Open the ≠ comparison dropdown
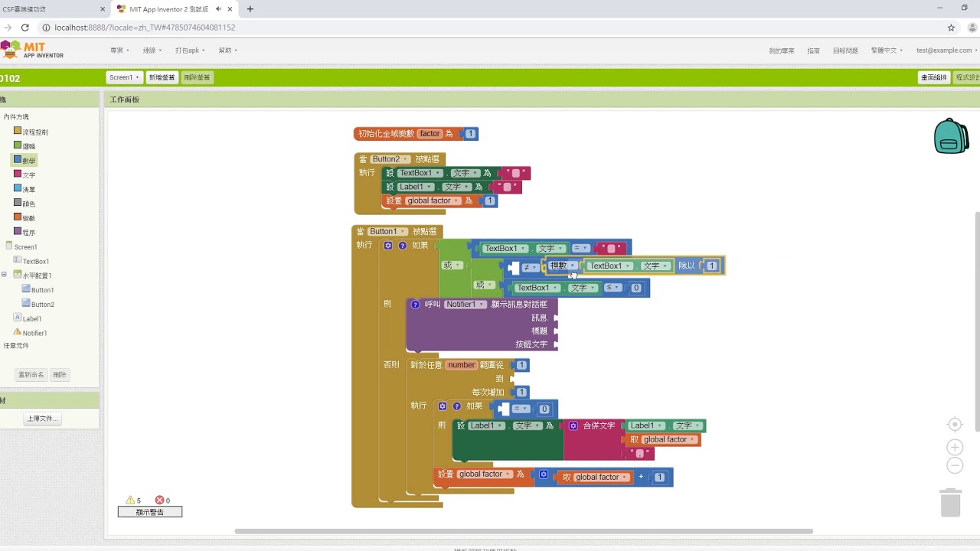Image resolution: width=980 pixels, height=551 pixels. tap(530, 267)
